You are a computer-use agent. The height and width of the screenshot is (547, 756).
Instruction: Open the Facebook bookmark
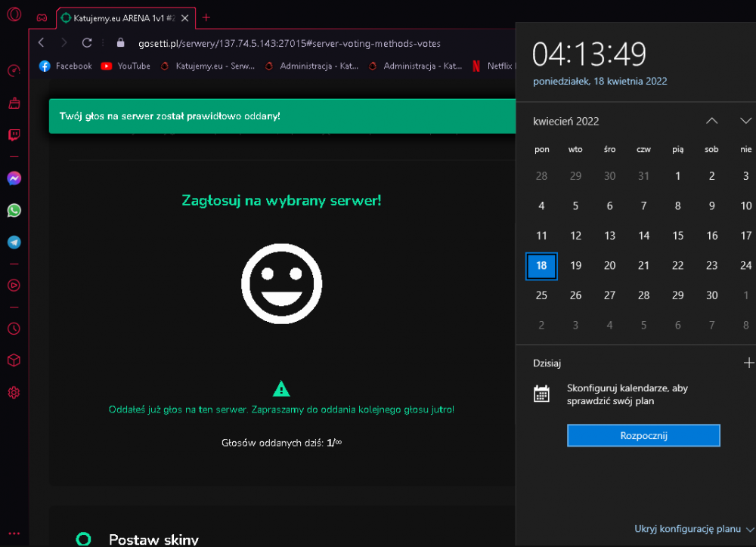click(x=66, y=66)
